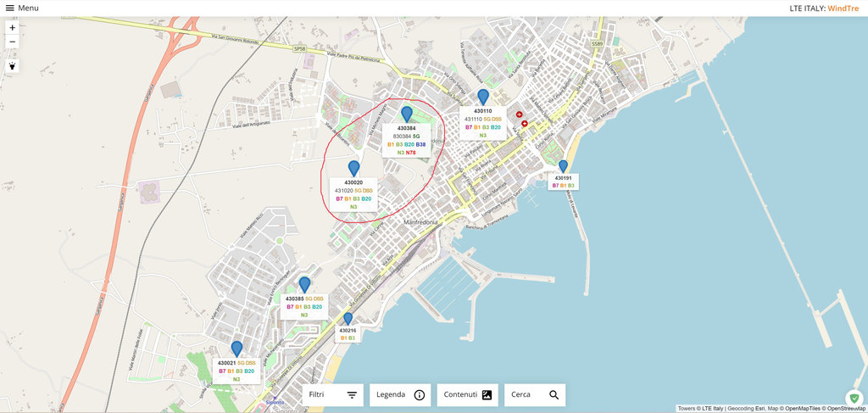
Task: Select tower pin above 430216
Action: coord(348,319)
